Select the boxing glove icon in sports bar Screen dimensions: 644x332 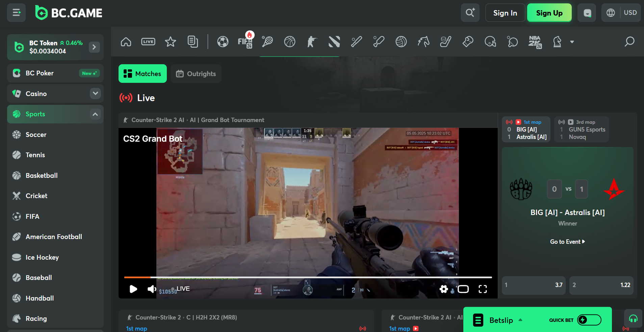(x=468, y=42)
